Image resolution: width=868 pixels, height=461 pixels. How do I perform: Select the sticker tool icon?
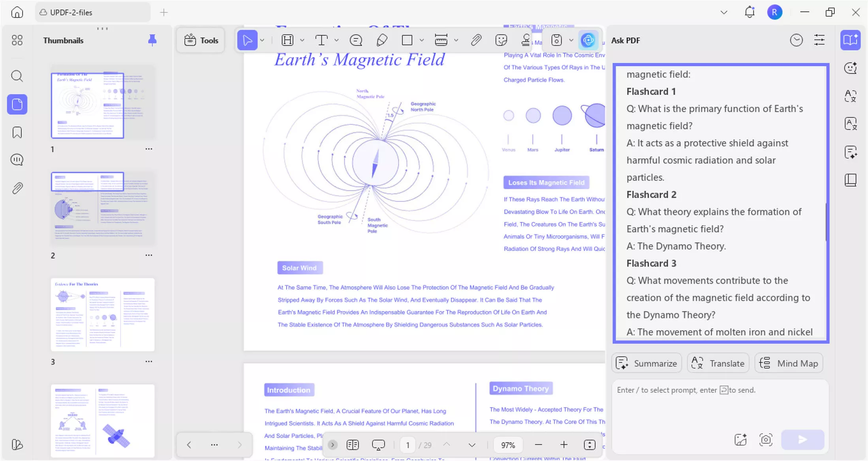click(x=501, y=40)
